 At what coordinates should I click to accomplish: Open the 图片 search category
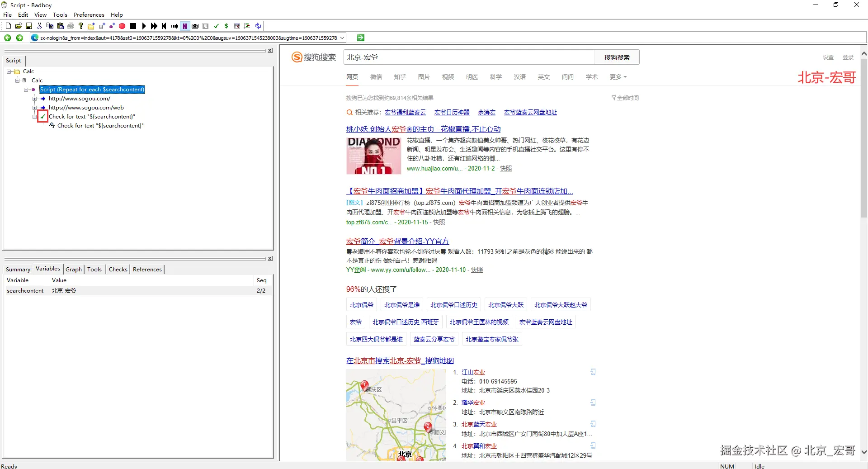424,77
